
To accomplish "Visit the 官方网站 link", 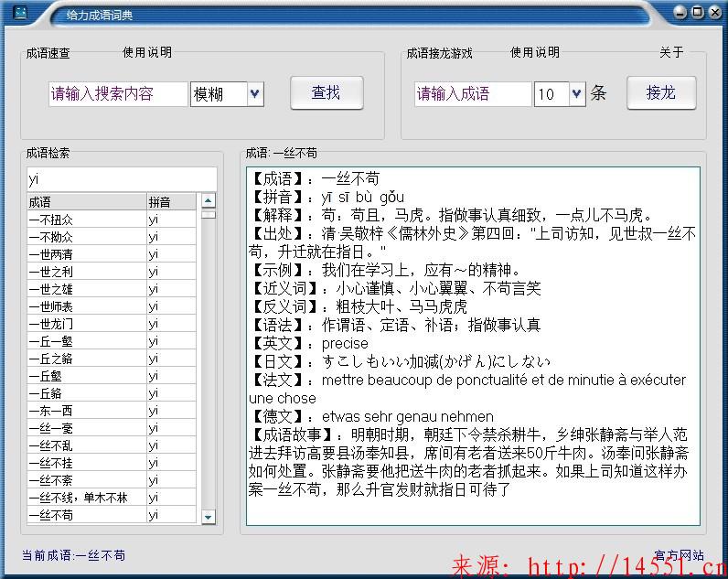I will pos(679,554).
